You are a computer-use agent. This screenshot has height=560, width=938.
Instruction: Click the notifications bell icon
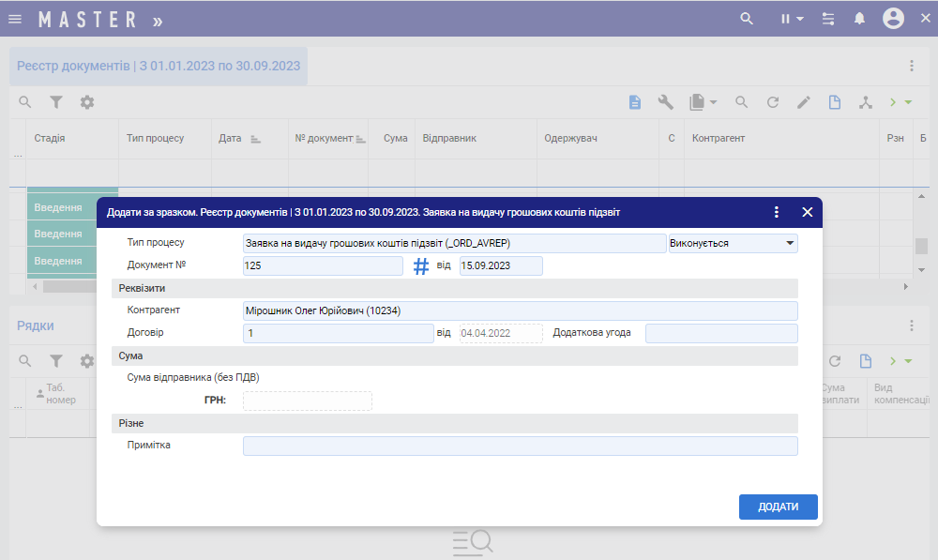point(859,19)
